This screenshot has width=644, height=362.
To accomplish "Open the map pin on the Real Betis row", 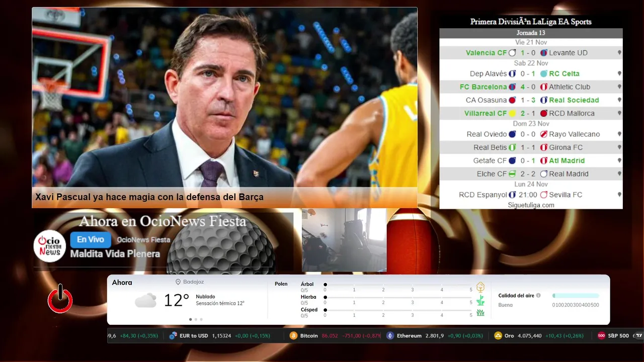I will 619,148.
